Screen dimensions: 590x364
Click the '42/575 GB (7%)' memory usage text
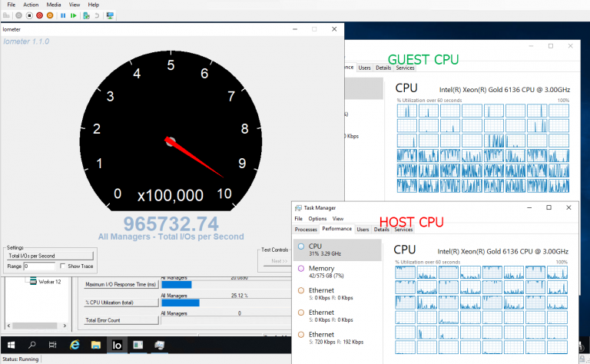[326, 276]
